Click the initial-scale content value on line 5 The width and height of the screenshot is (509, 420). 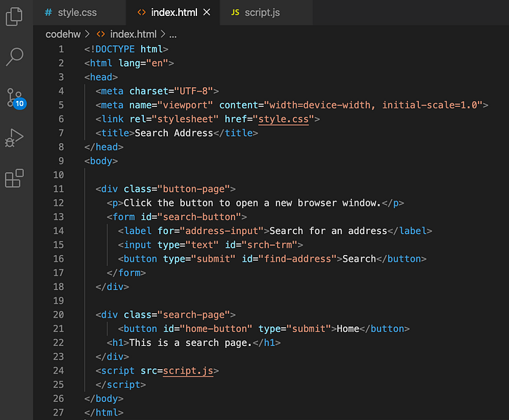pos(429,105)
